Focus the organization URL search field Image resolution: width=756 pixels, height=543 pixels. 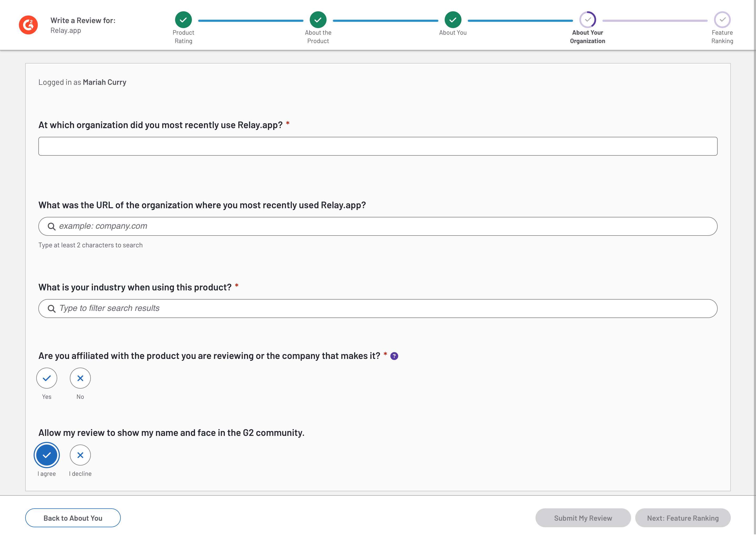[378, 226]
